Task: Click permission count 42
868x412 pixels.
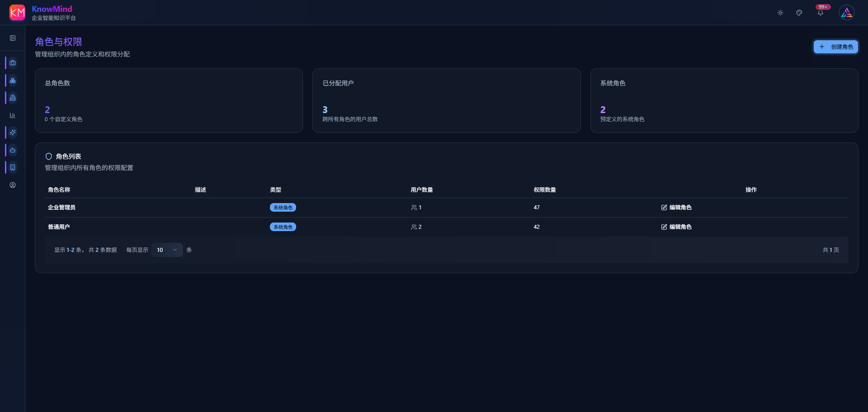Action: pos(537,227)
